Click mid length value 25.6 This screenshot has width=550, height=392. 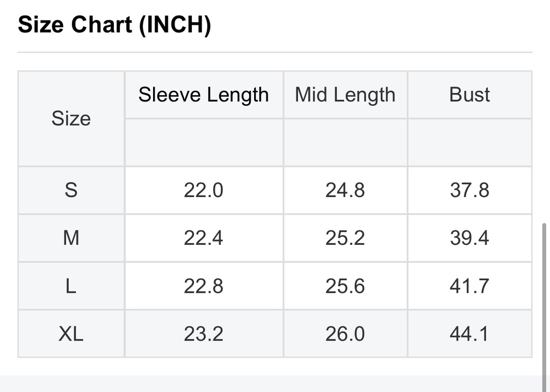(x=345, y=286)
